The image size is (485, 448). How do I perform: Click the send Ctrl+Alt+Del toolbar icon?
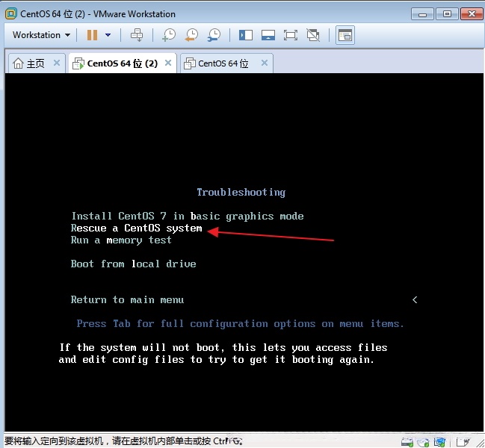(137, 35)
